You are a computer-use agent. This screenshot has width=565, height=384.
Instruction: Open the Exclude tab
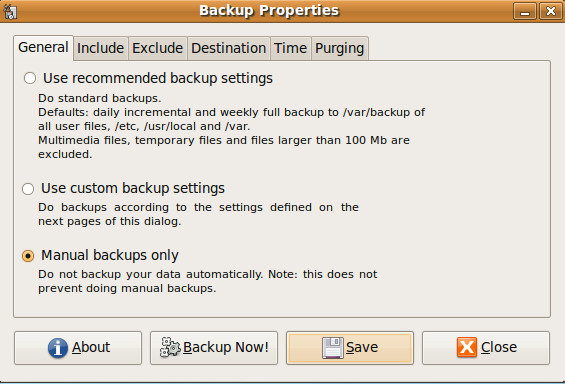click(157, 48)
